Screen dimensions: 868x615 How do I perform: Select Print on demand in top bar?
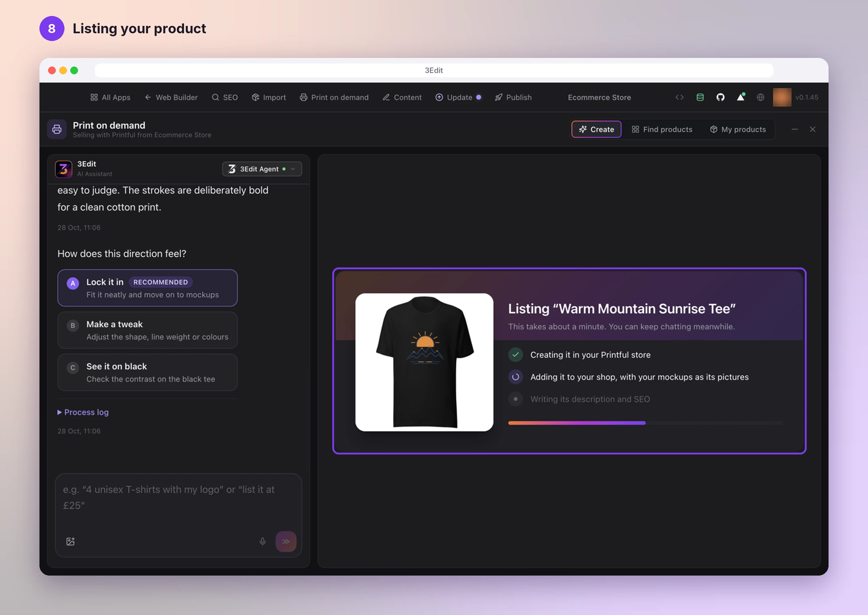(x=334, y=97)
